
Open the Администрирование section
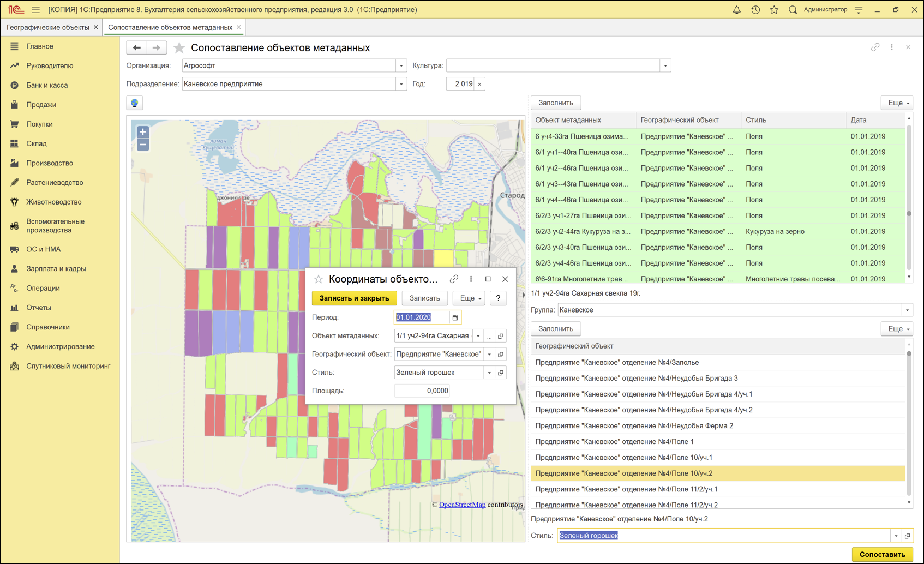pyautogui.click(x=61, y=347)
